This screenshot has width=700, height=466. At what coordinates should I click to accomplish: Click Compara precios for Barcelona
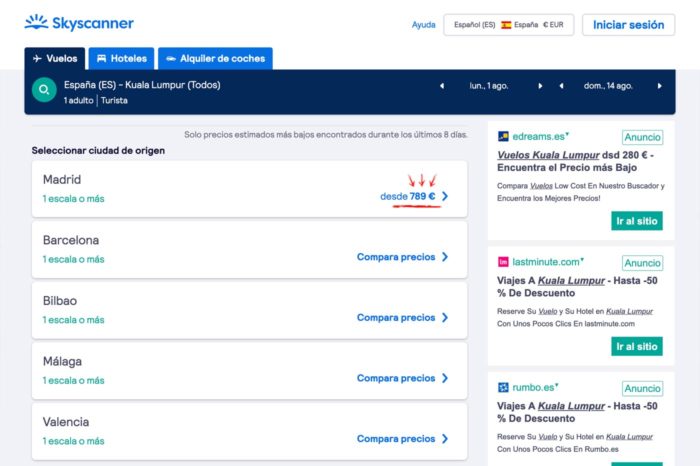(396, 257)
